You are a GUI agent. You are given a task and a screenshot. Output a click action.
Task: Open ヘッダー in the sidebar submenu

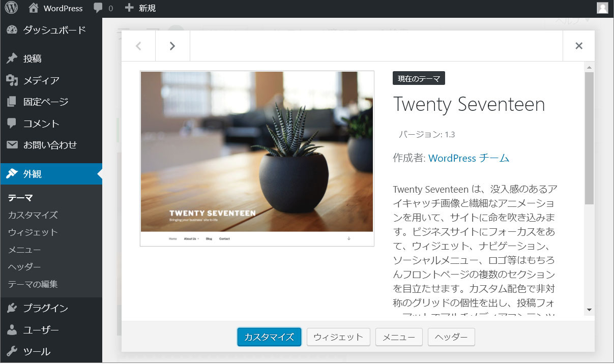point(24,267)
